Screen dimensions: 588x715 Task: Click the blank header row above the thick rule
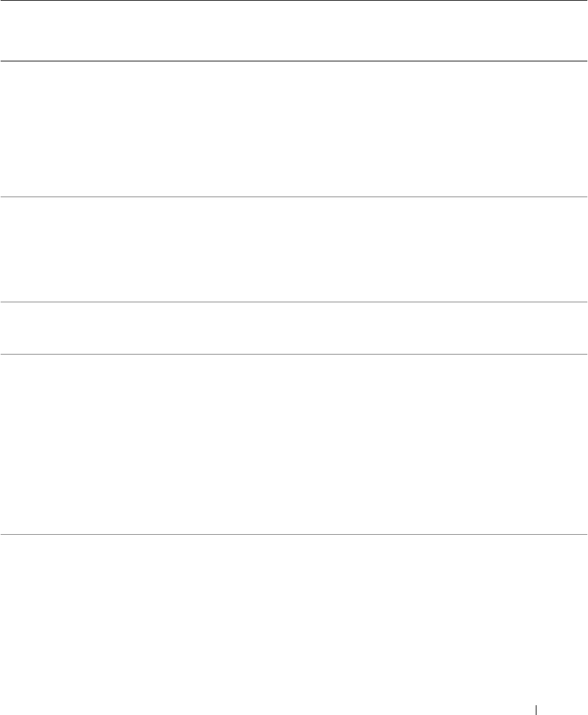(x=294, y=31)
